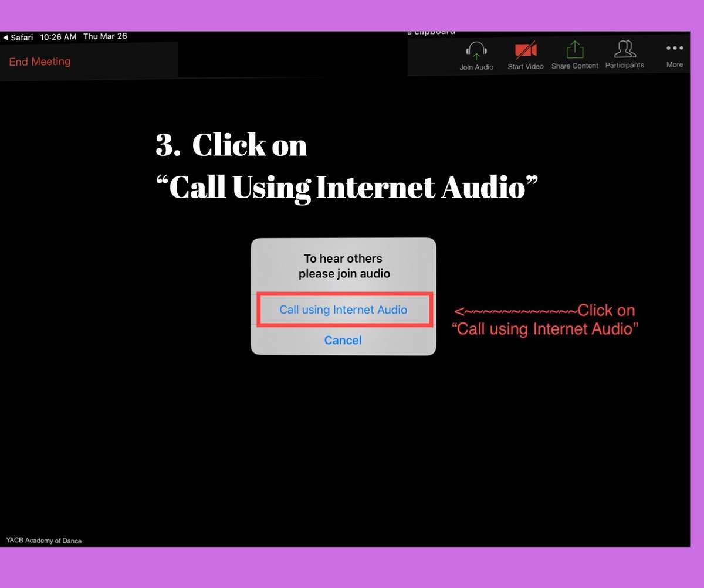Start Video using the camera icon
704x588 pixels.
point(526,50)
